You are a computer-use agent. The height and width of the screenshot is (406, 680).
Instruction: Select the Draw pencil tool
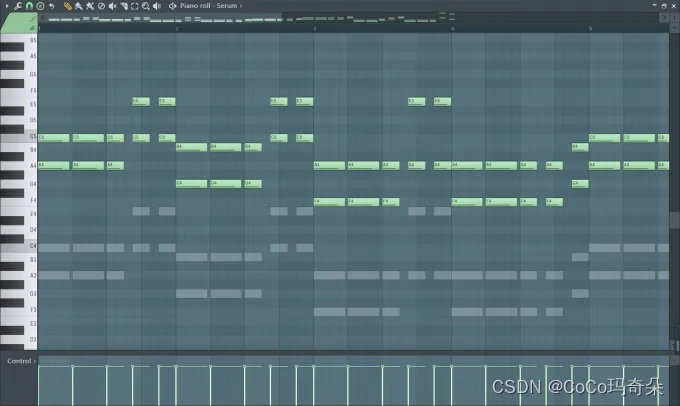68,6
